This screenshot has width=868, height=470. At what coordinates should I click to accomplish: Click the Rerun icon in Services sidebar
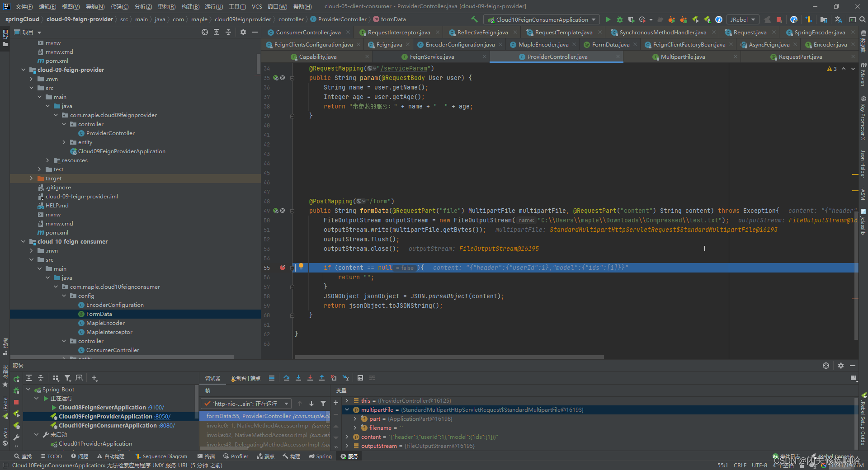(16, 379)
